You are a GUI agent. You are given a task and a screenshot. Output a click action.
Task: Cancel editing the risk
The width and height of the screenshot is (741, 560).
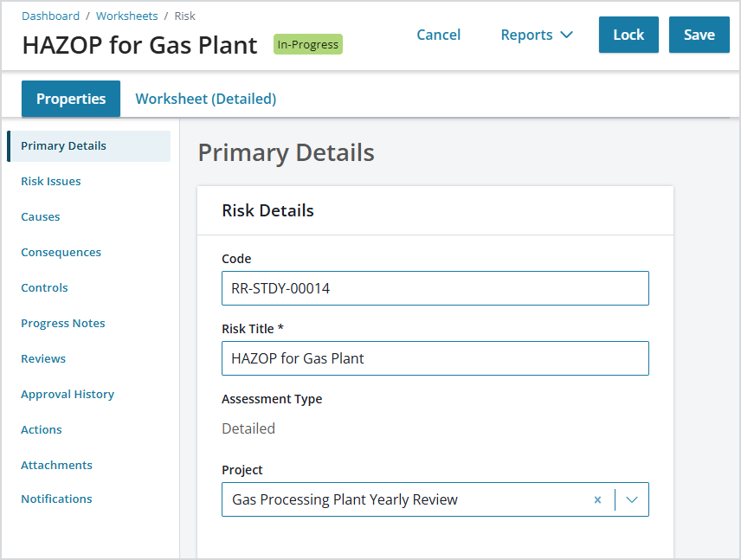pos(438,35)
